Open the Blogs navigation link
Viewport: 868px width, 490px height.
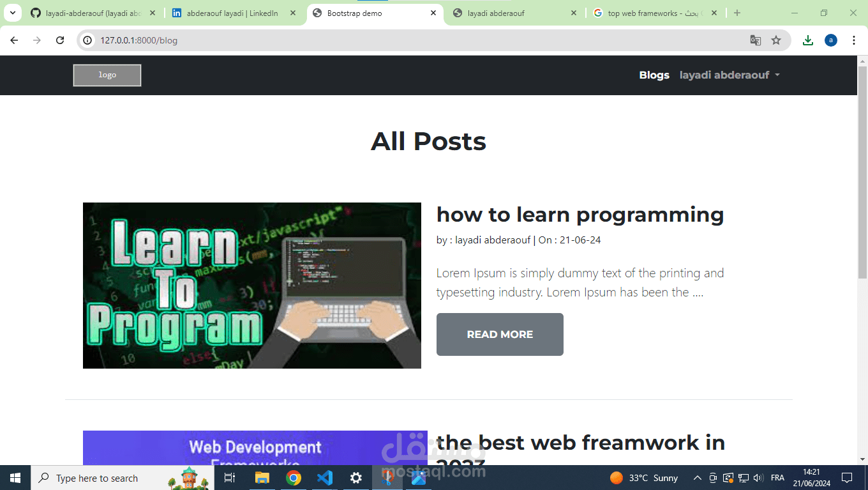click(654, 75)
